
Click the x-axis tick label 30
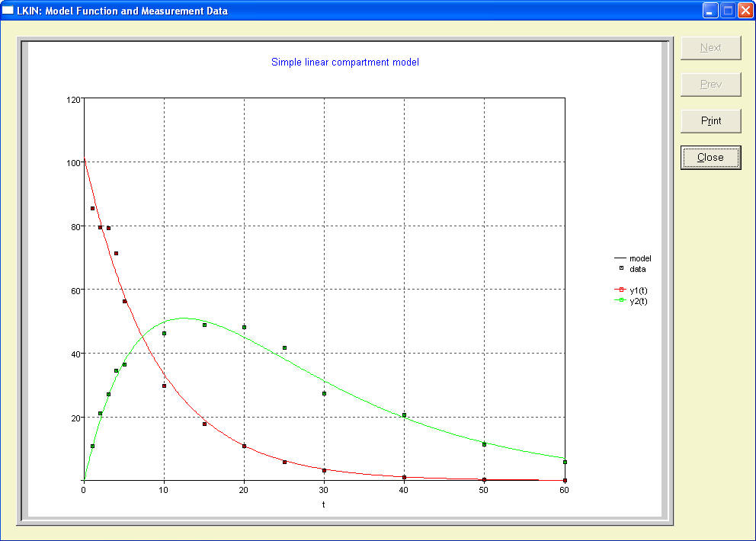(x=323, y=491)
